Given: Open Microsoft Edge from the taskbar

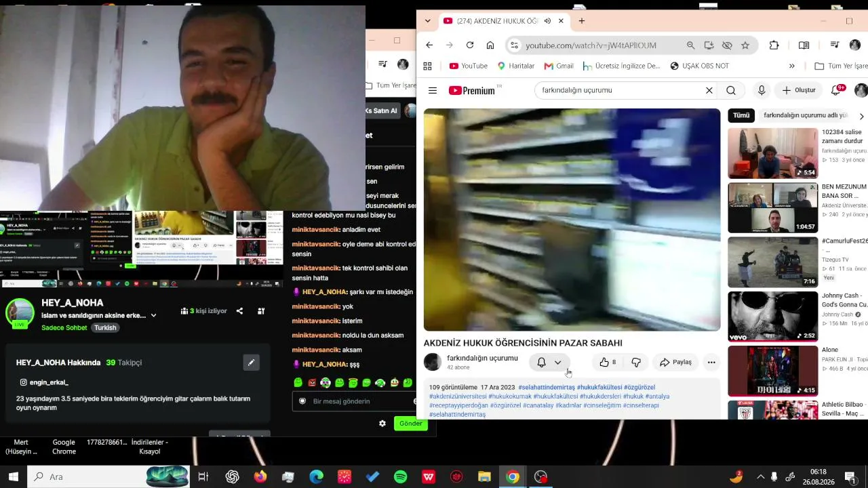Looking at the screenshot, I should (317, 476).
